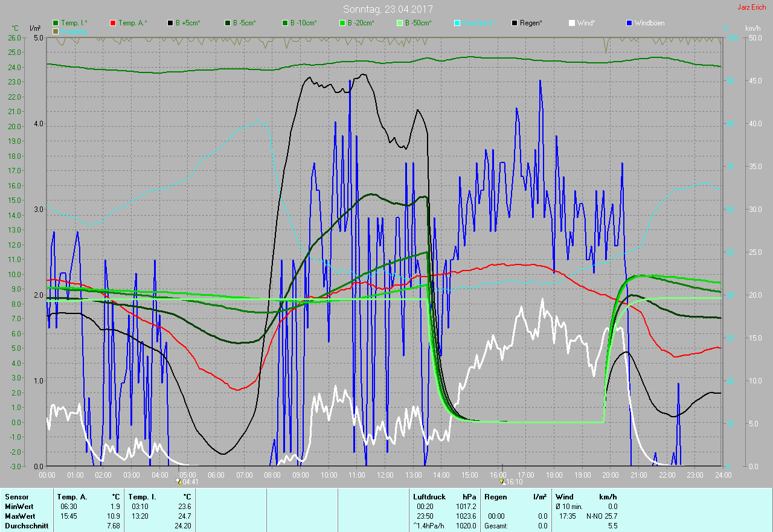Select the Regen header in statistics table
The height and width of the screenshot is (532, 773).
[x=495, y=496]
